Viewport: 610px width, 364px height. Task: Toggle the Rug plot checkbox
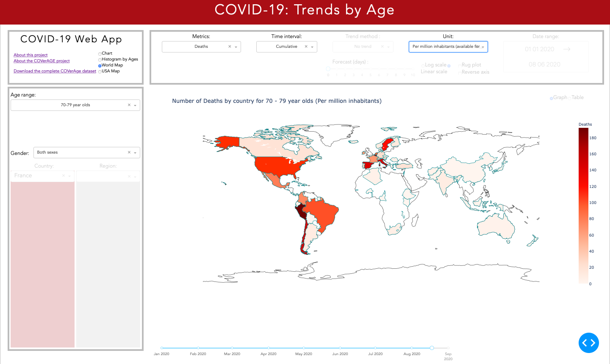coord(460,65)
